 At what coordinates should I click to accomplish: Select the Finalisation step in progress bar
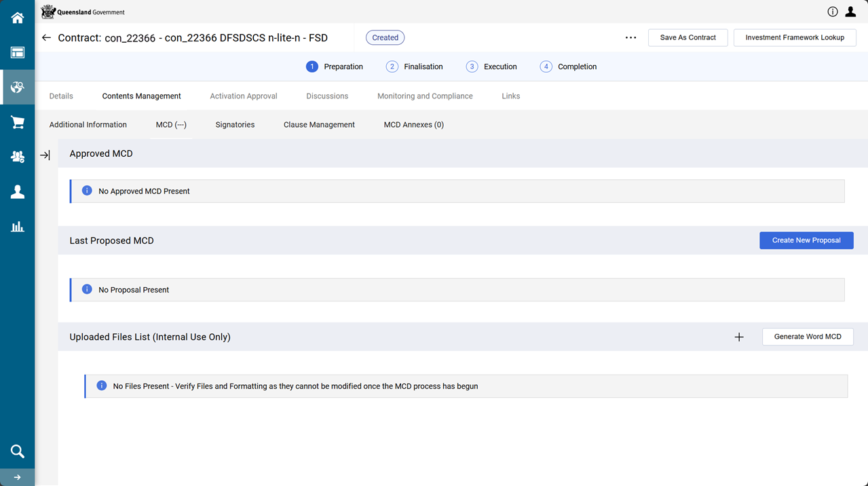(x=415, y=67)
